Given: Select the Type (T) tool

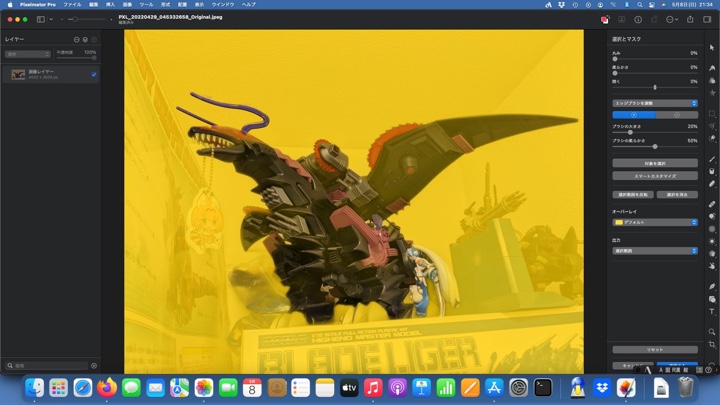Looking at the screenshot, I should (x=712, y=311).
